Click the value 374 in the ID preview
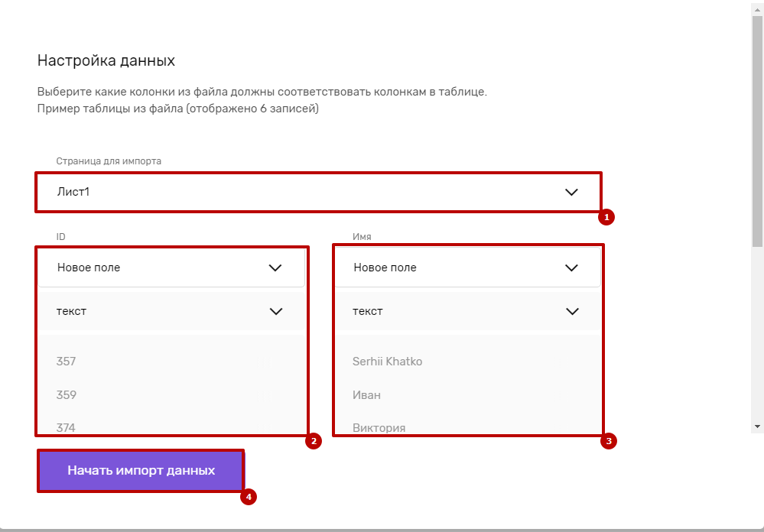This screenshot has width=764, height=532. click(66, 428)
